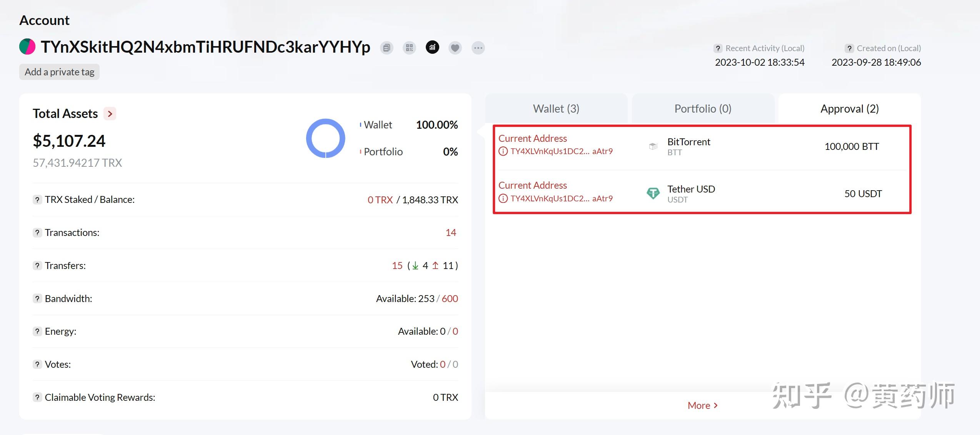Click the 100,000 BTT approved amount

pyautogui.click(x=852, y=146)
